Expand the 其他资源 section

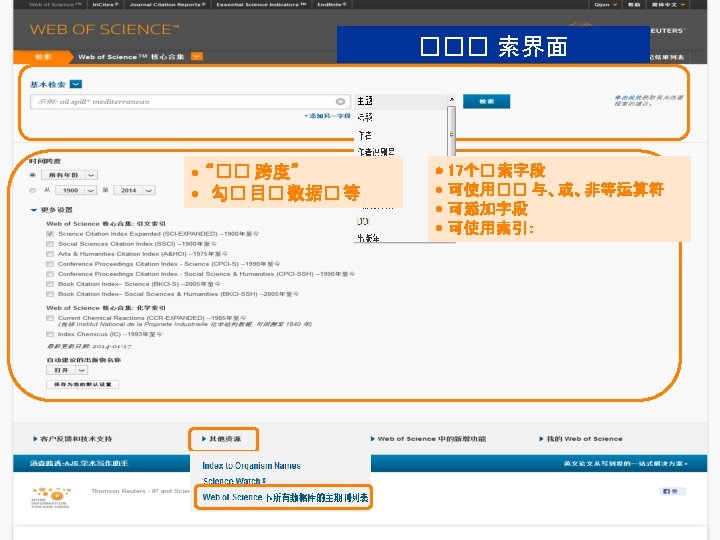[x=221, y=439]
